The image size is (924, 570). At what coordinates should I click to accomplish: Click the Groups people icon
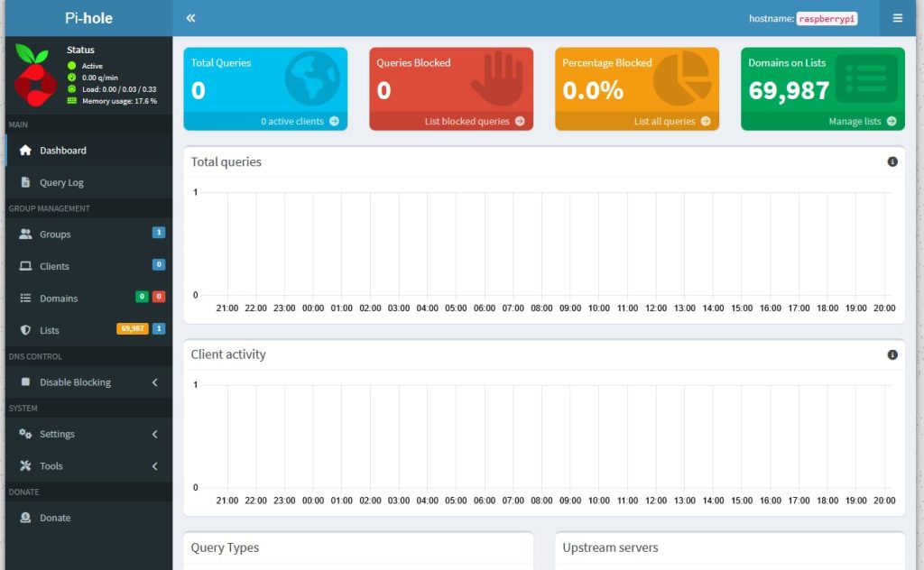(25, 234)
